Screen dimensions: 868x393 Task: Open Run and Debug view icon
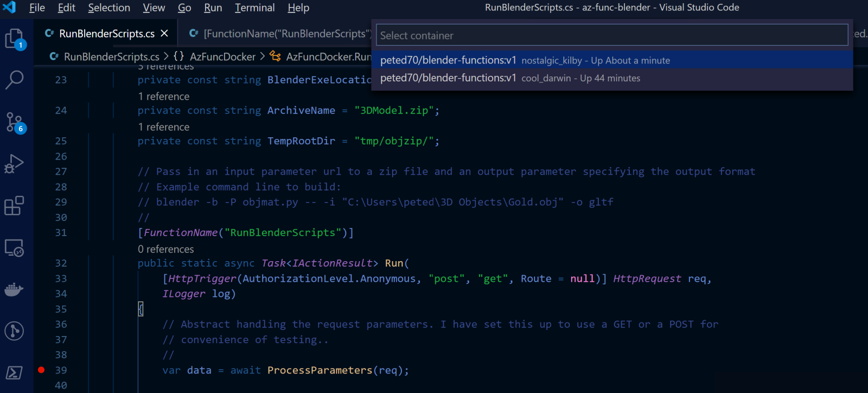click(x=14, y=163)
